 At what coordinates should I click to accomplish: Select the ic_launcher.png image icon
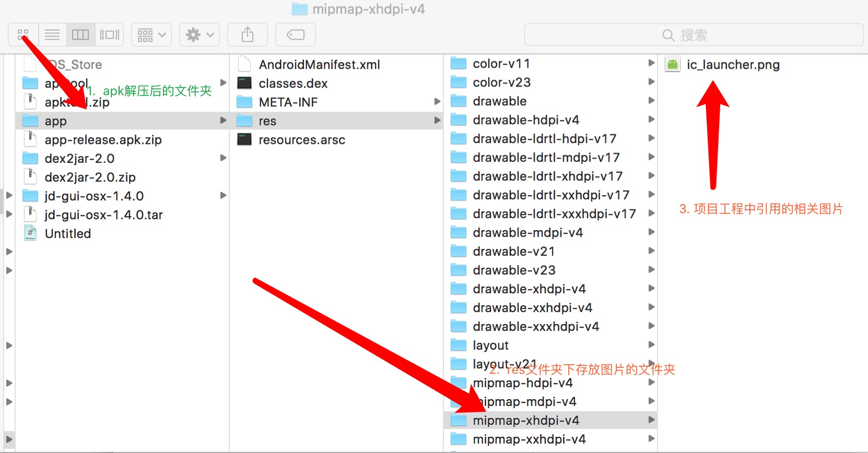(673, 65)
